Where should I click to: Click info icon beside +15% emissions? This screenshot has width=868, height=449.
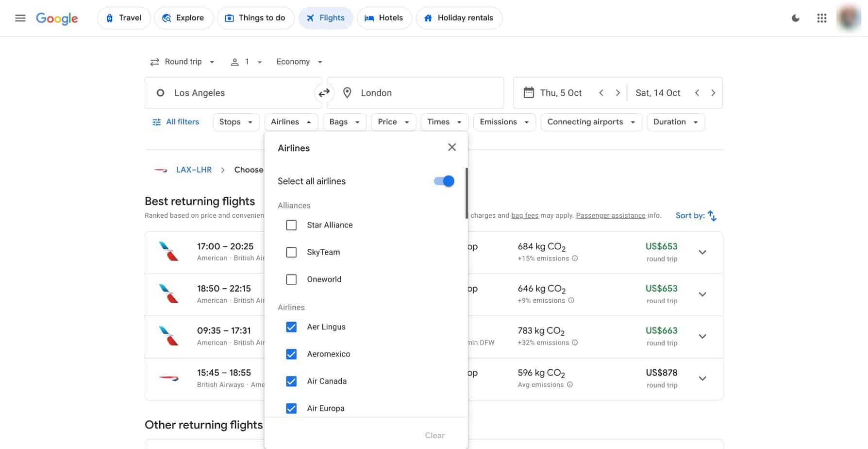(575, 259)
